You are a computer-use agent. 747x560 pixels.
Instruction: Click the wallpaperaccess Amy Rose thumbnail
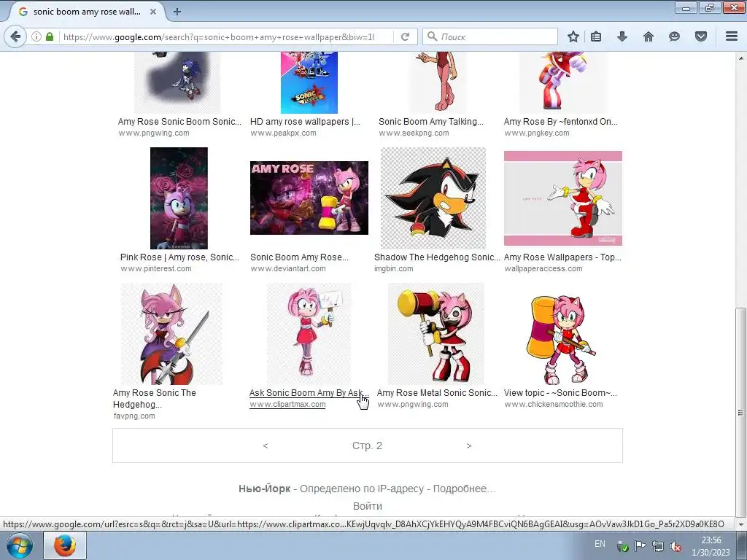pos(563,198)
